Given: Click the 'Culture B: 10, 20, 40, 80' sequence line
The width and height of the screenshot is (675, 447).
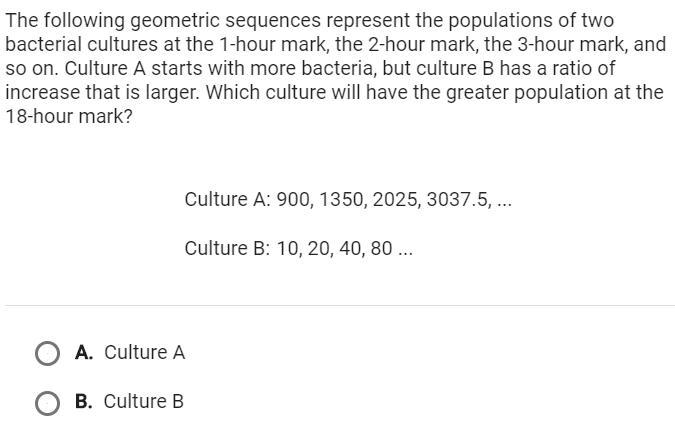Looking at the screenshot, I should pyautogui.click(x=298, y=249).
